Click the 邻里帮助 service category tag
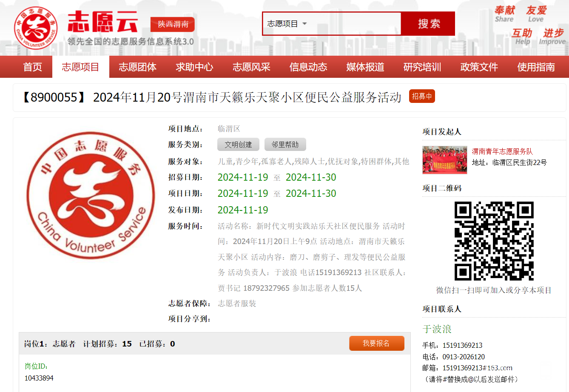 pos(285,145)
